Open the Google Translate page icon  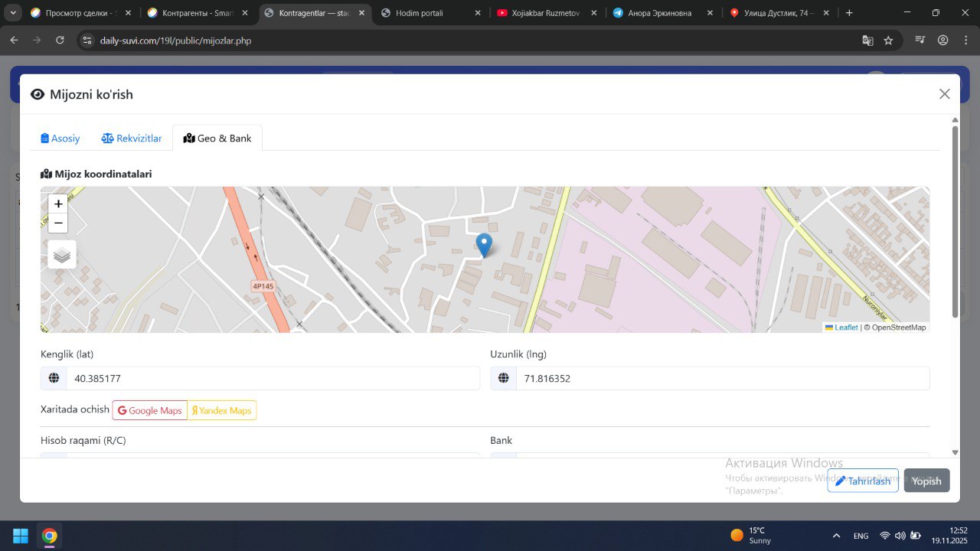(x=867, y=41)
